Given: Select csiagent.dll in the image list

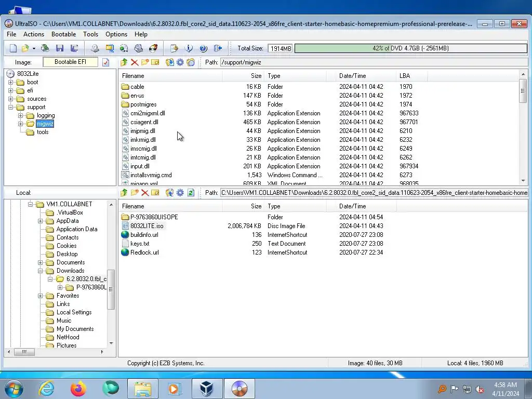Looking at the screenshot, I should pyautogui.click(x=144, y=122).
